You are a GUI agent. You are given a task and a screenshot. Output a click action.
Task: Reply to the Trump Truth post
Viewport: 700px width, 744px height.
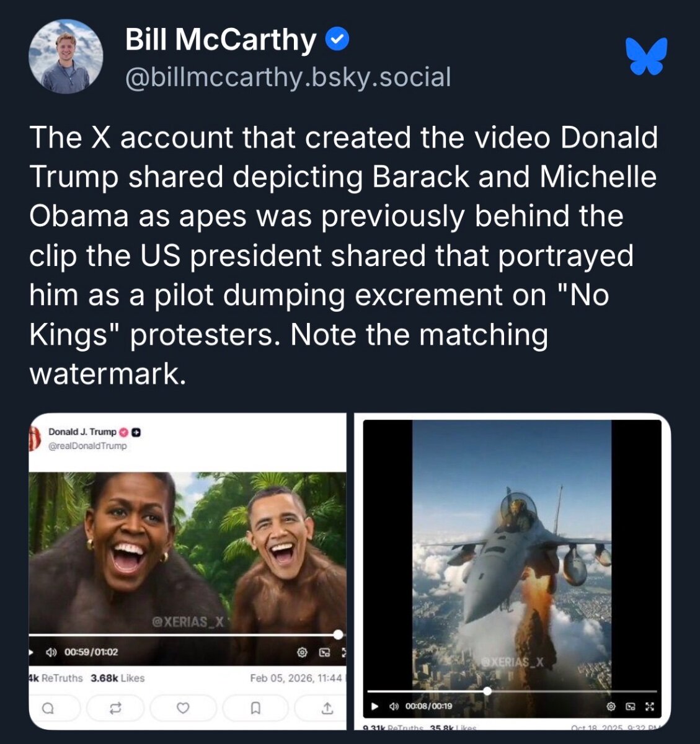(x=48, y=708)
